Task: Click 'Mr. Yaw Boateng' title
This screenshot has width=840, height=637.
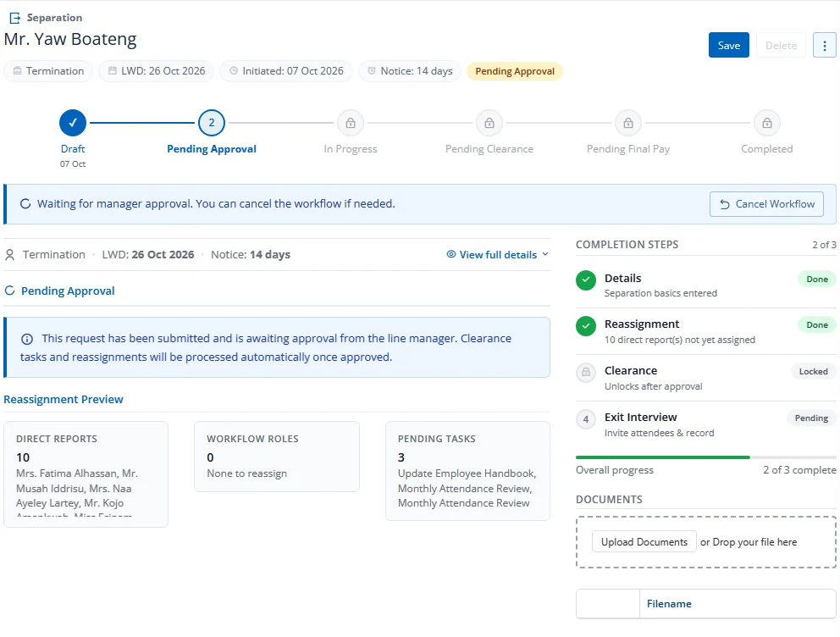Action: [x=70, y=39]
